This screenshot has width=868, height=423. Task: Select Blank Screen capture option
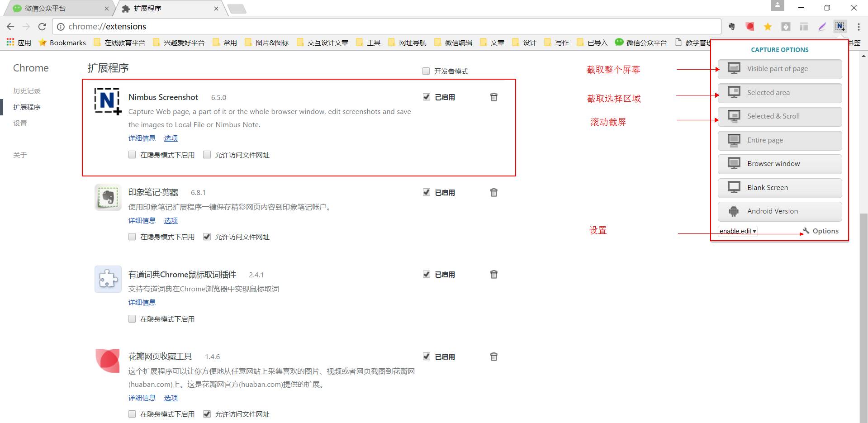[780, 188]
